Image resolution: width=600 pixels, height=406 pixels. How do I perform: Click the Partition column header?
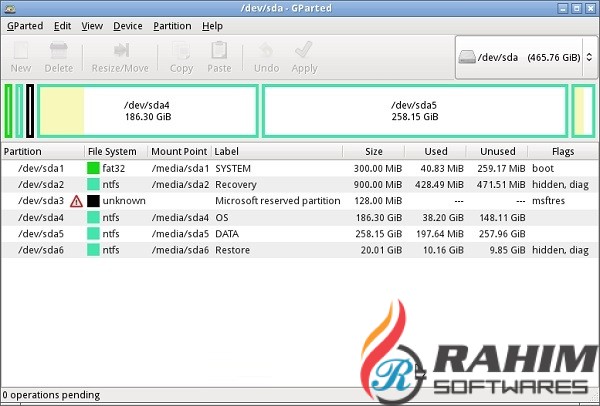click(x=43, y=152)
